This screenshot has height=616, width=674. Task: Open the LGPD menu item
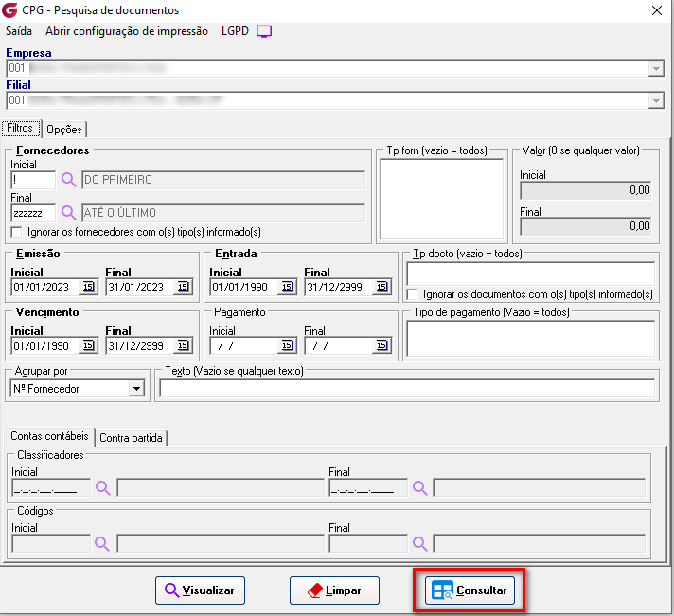coord(235,31)
